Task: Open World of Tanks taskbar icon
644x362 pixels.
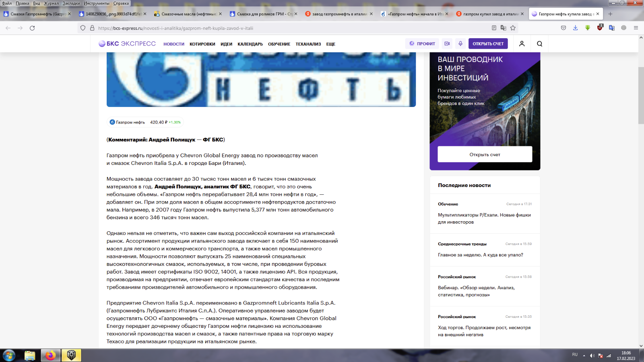Action: point(72,356)
